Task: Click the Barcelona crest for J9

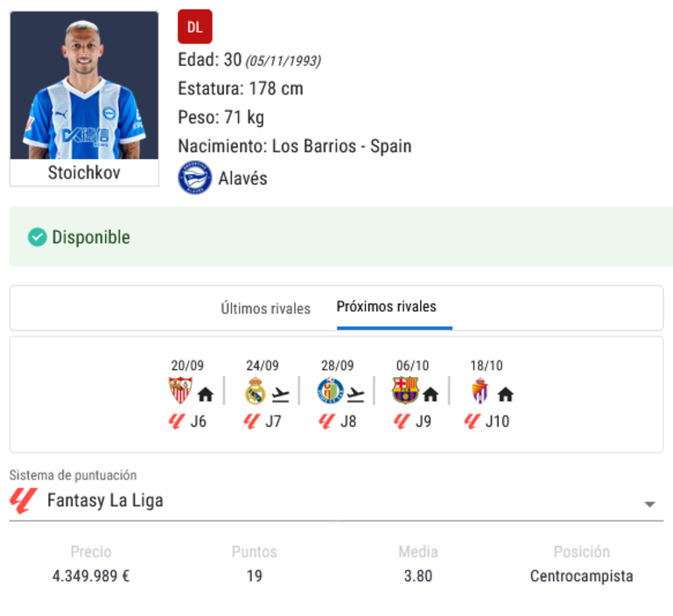Action: (x=405, y=390)
